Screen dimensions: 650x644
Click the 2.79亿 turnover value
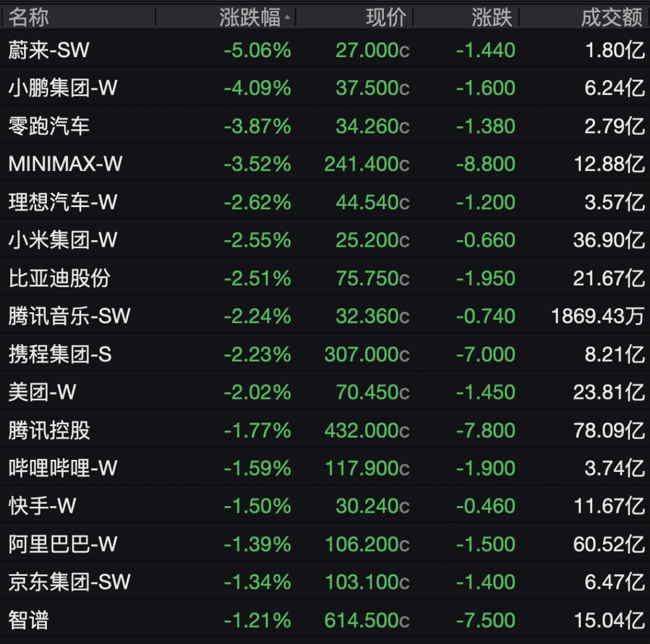[x=614, y=126]
